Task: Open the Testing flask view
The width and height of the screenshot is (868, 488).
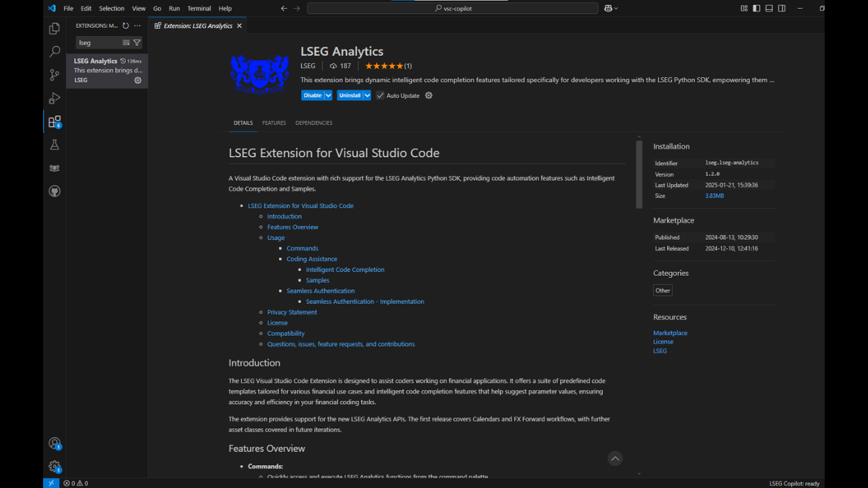Action: (54, 145)
